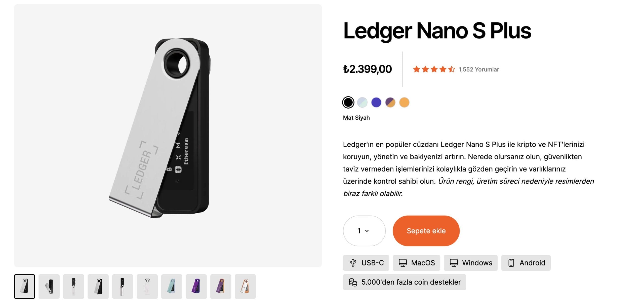
Task: Open the 1,552 Yorumlar reviews link
Action: tap(478, 70)
